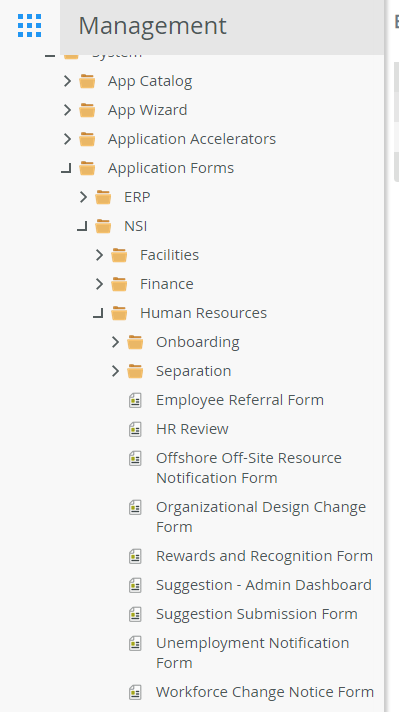Click the Finance folder icon
This screenshot has width=399, height=712.
[x=119, y=284]
